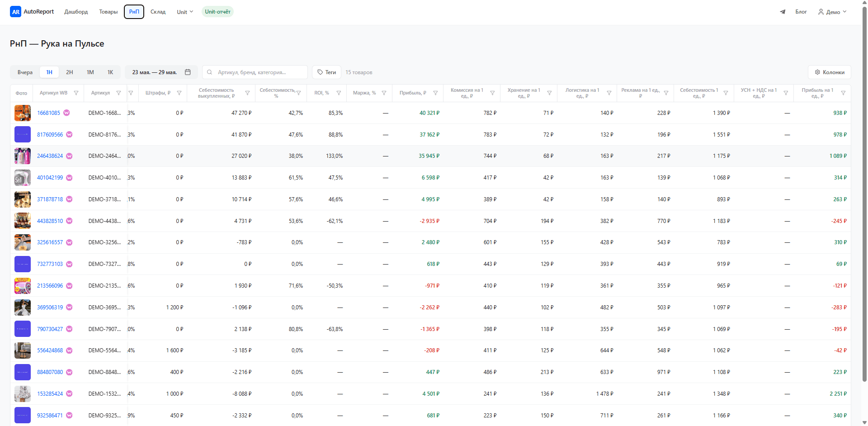Screen dimensions: 868x426
Task: Click the article search input field
Action: (x=255, y=72)
